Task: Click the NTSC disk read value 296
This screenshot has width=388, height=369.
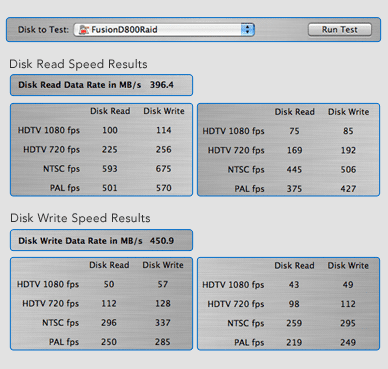Action: click(x=109, y=323)
